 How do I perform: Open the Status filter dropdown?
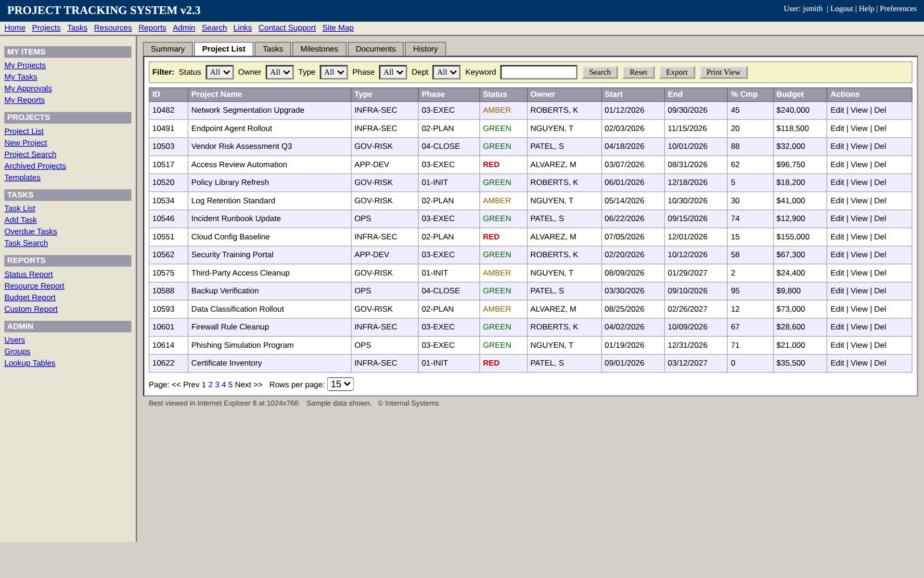(219, 72)
